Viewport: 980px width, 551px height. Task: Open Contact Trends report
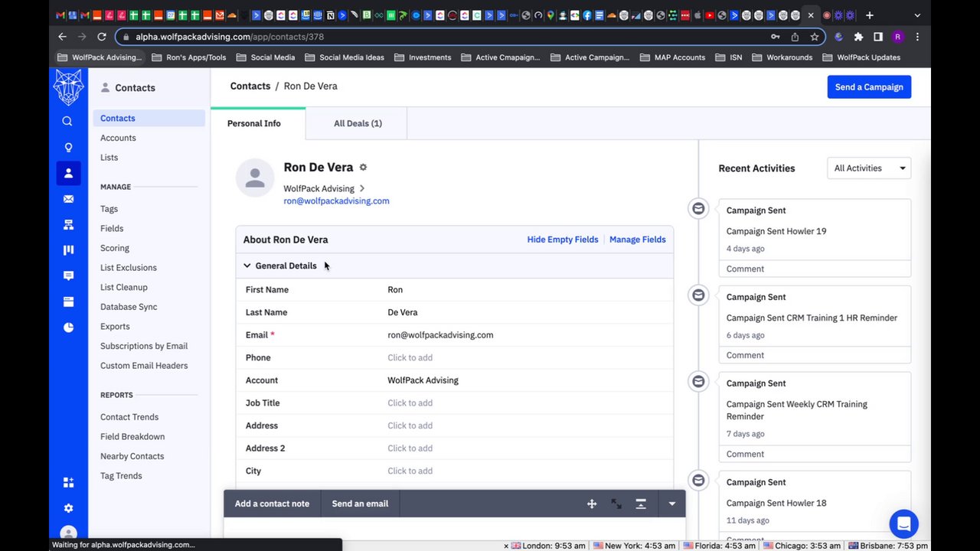click(x=129, y=417)
